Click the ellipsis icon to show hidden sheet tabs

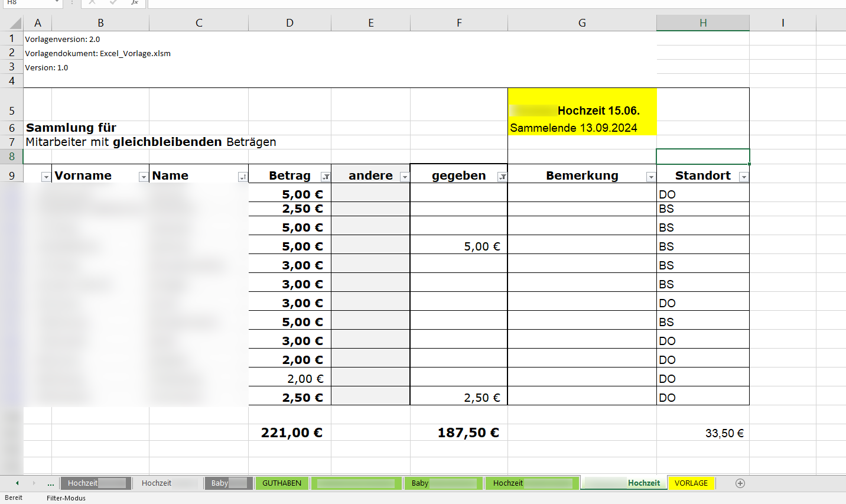tap(51, 483)
